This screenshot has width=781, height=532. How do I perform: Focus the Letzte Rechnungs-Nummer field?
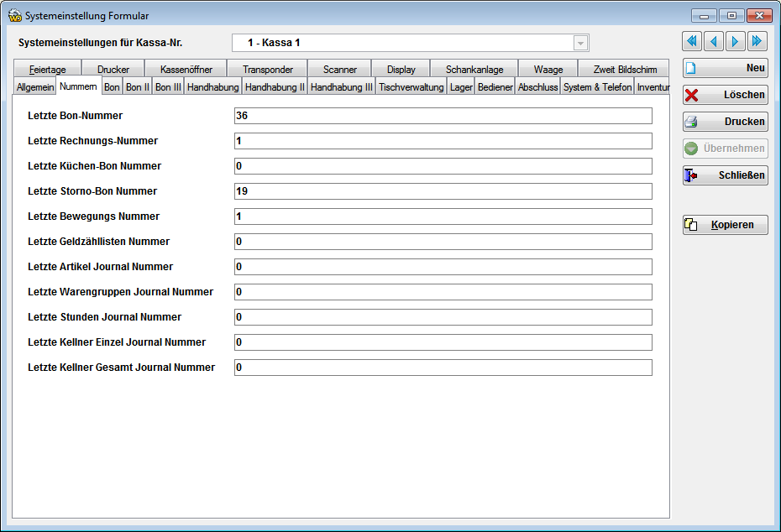[443, 141]
